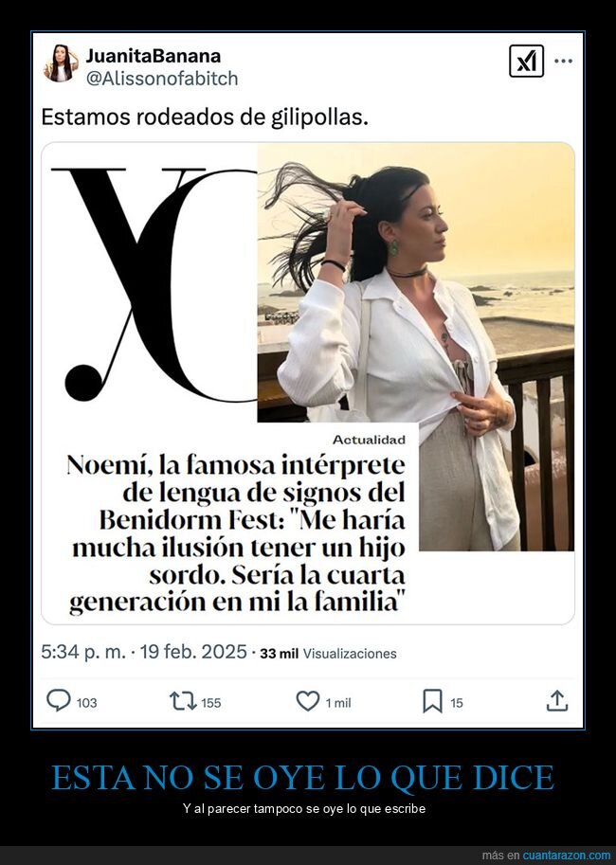
Task: Open the share upload arrow icon
Action: pos(557,700)
